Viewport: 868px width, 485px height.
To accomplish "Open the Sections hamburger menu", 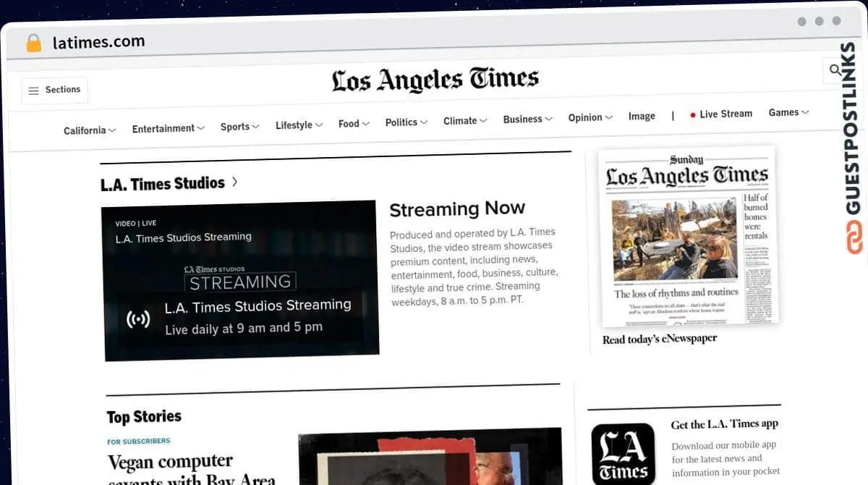I will pos(54,90).
